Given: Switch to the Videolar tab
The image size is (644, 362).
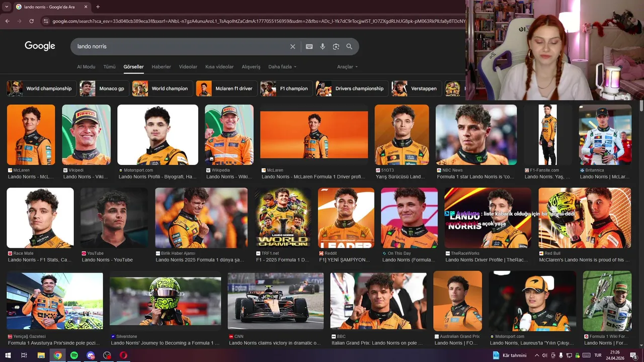Looking at the screenshot, I should pyautogui.click(x=188, y=67).
